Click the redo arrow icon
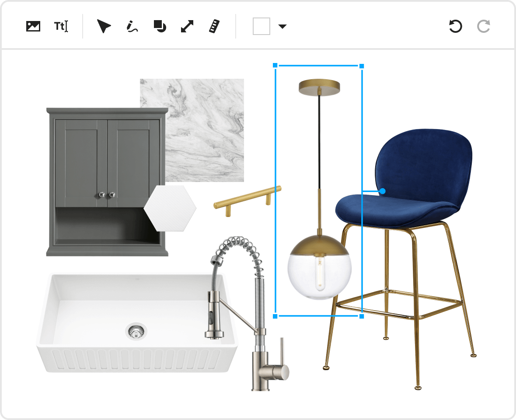Screen dimensions: 516x420 coord(483,26)
